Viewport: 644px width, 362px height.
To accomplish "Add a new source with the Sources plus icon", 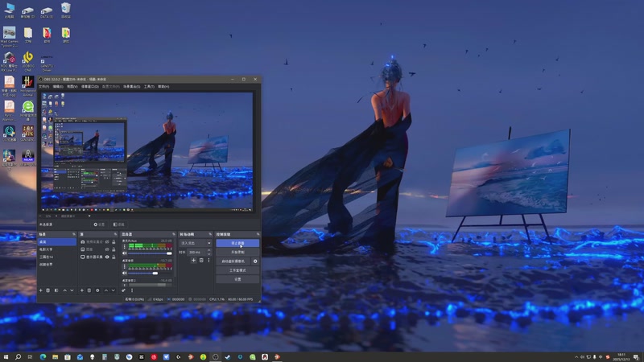I will (x=82, y=290).
